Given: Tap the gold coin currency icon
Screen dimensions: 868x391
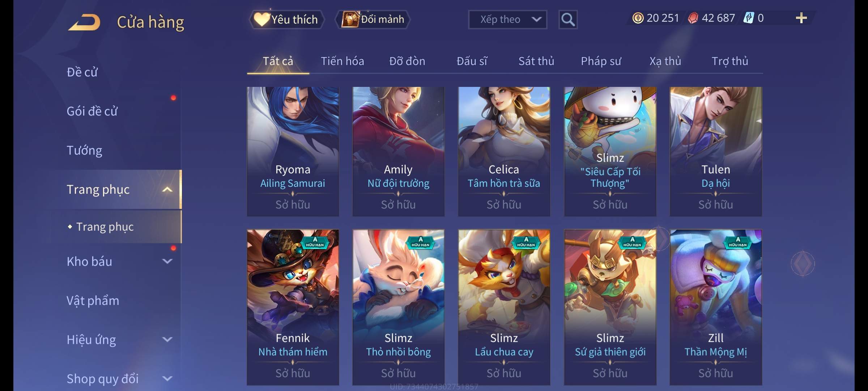Looking at the screenshot, I should (638, 18).
